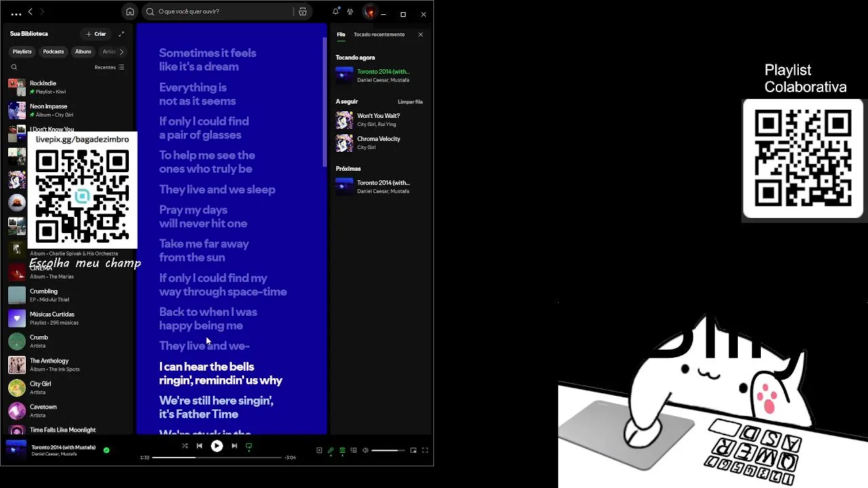Open the Recentes sort dropdown

(x=109, y=67)
